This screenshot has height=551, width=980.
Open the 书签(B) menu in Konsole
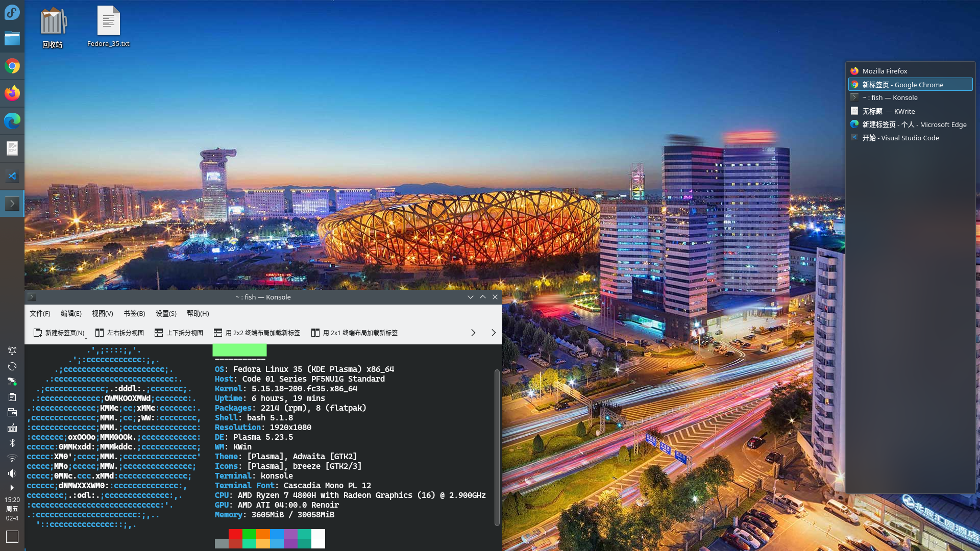coord(134,313)
